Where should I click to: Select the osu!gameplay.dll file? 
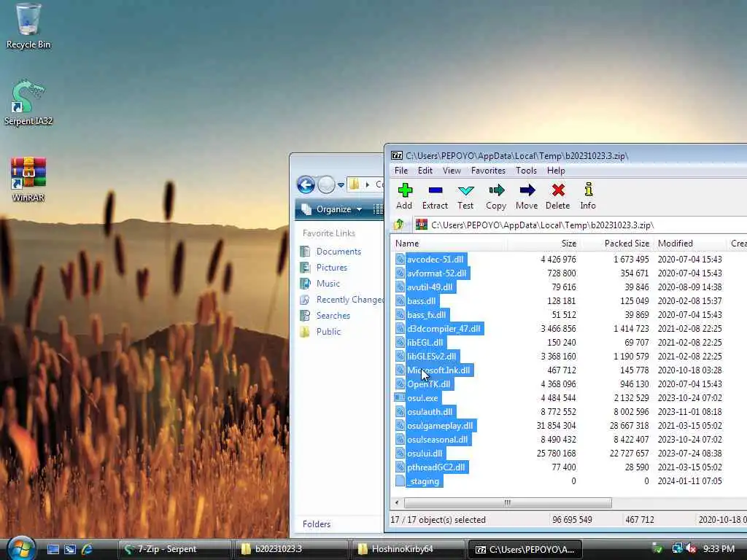click(x=440, y=426)
